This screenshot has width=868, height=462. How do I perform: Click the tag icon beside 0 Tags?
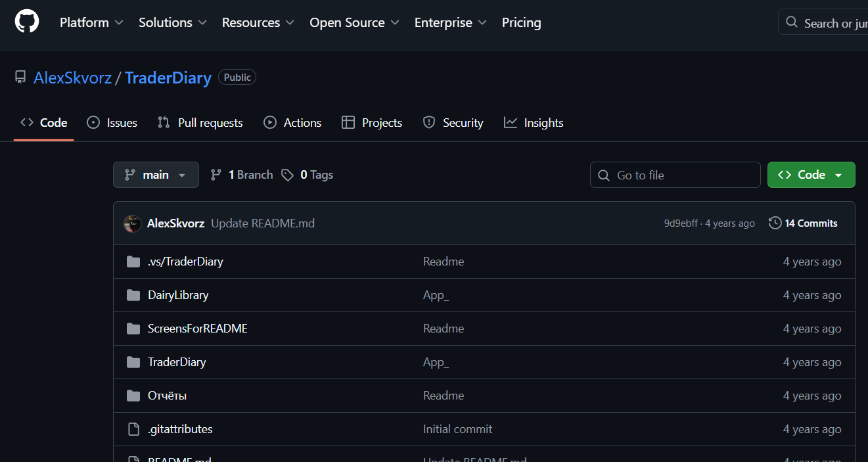pyautogui.click(x=287, y=175)
